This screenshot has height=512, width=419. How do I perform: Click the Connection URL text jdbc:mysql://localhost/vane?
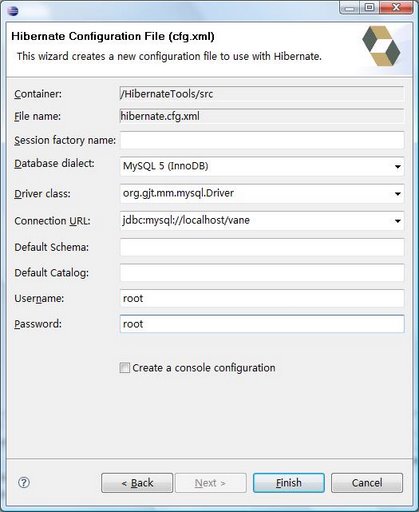pyautogui.click(x=186, y=220)
